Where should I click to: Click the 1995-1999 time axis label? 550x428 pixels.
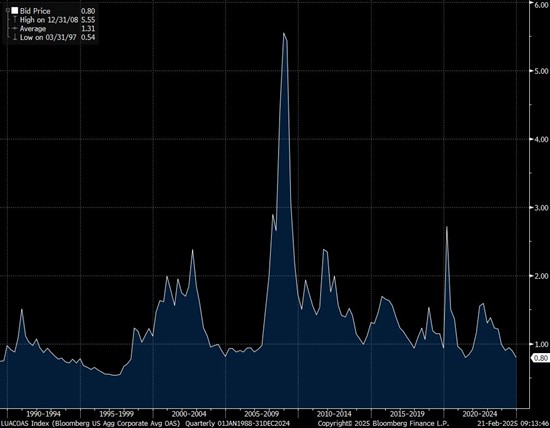tap(116, 414)
